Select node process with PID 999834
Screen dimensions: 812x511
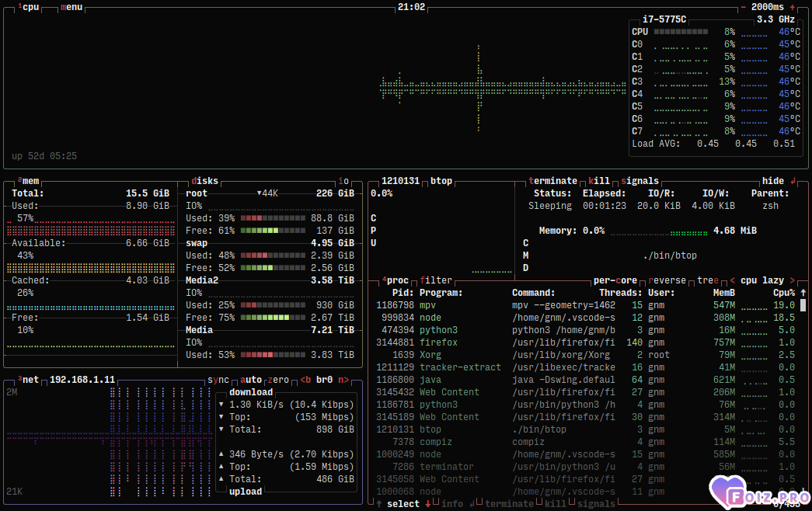click(x=585, y=318)
